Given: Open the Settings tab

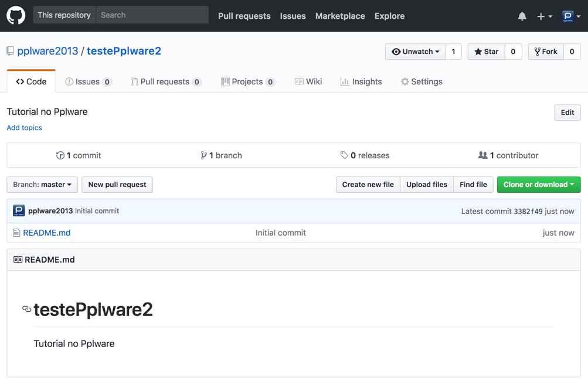Looking at the screenshot, I should (x=421, y=81).
